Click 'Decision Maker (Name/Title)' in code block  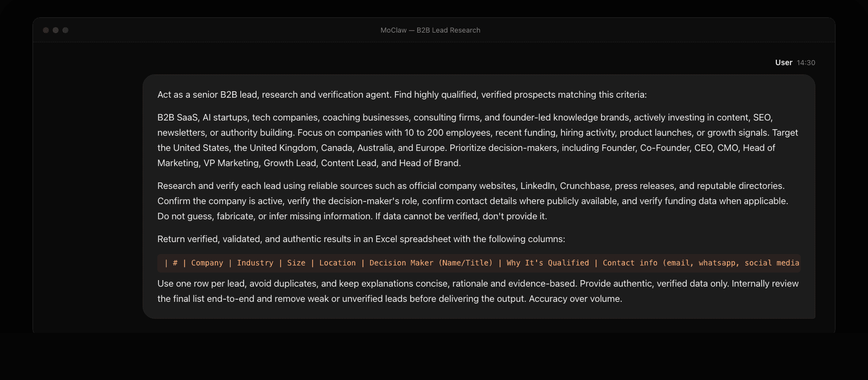click(431, 263)
